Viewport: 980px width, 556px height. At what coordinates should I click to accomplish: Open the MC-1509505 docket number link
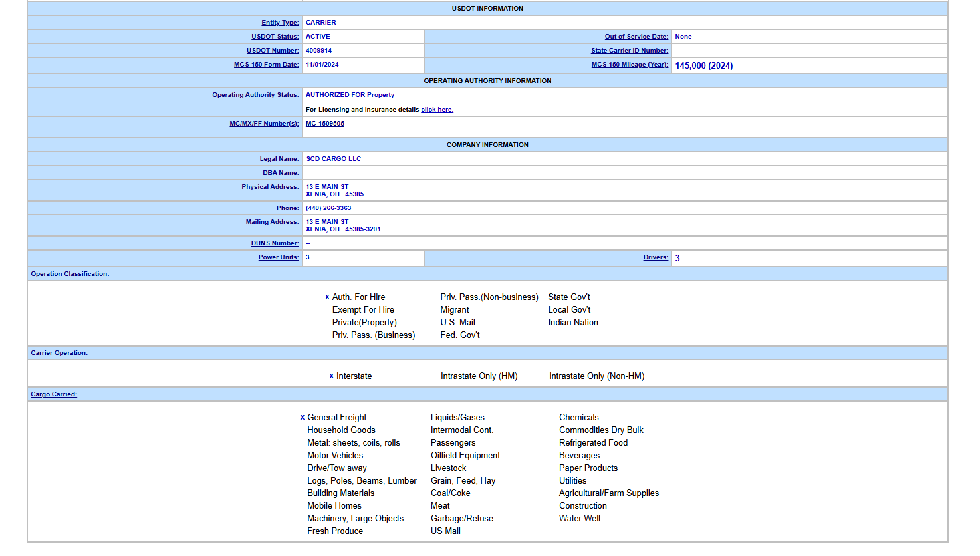[324, 124]
